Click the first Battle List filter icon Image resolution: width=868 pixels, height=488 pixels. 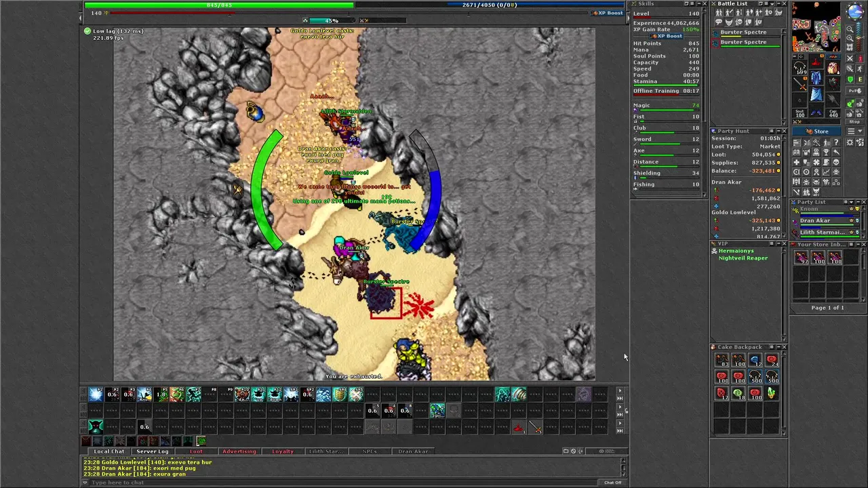click(x=719, y=12)
